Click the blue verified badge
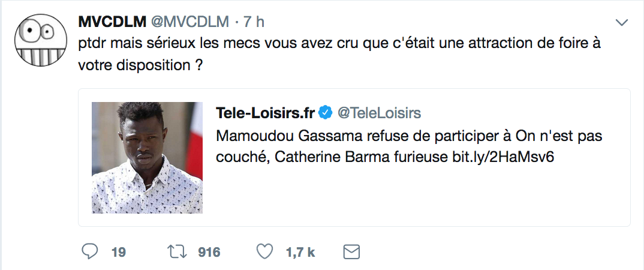 325,113
